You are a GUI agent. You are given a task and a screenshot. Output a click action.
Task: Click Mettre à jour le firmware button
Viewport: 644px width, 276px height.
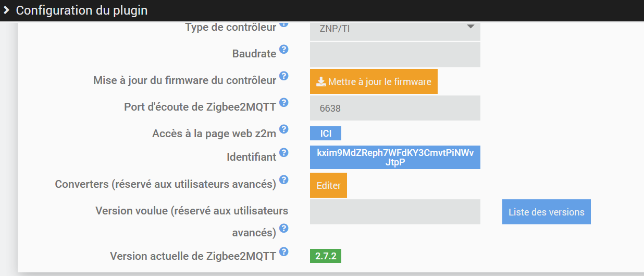tap(374, 81)
